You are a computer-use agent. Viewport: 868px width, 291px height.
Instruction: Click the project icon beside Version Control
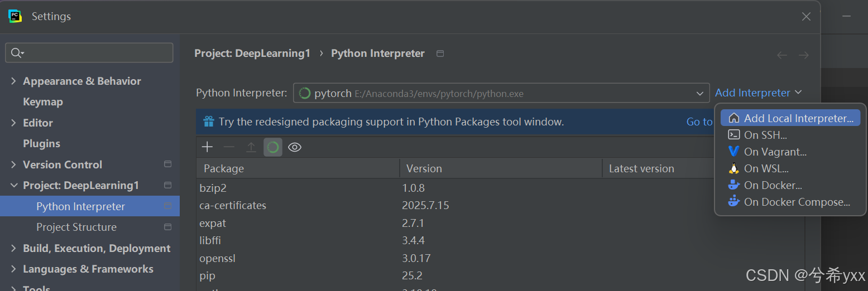click(167, 164)
